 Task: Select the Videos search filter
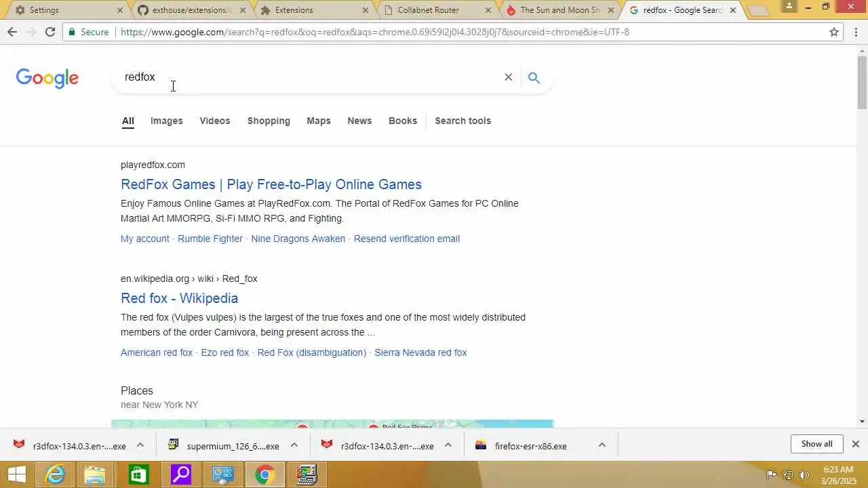(x=215, y=121)
